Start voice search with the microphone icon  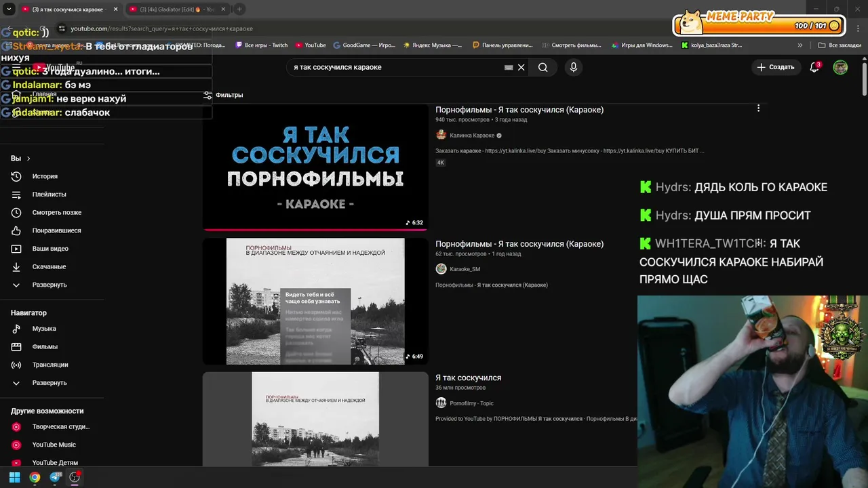[x=574, y=67]
